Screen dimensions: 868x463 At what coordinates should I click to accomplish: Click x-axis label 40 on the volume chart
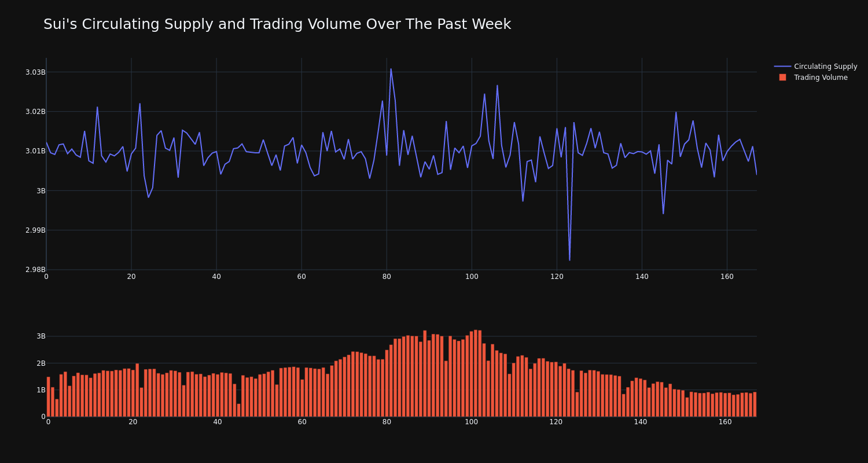point(218,422)
